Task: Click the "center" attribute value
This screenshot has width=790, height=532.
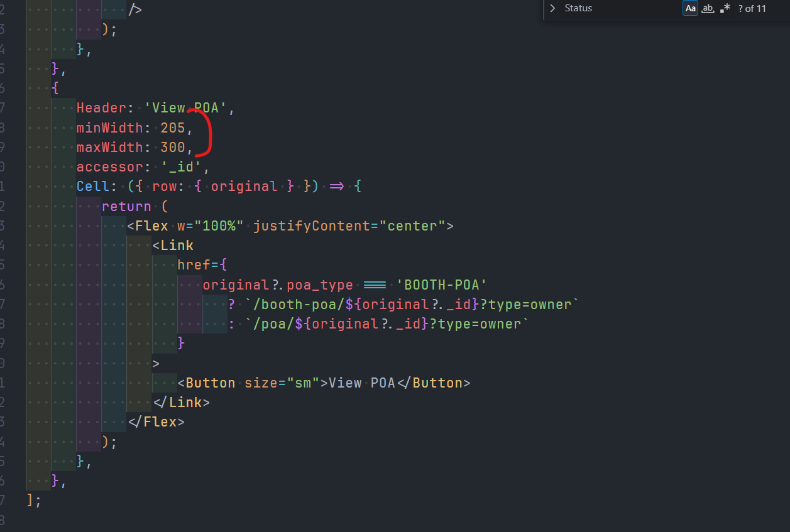Action: [x=412, y=226]
